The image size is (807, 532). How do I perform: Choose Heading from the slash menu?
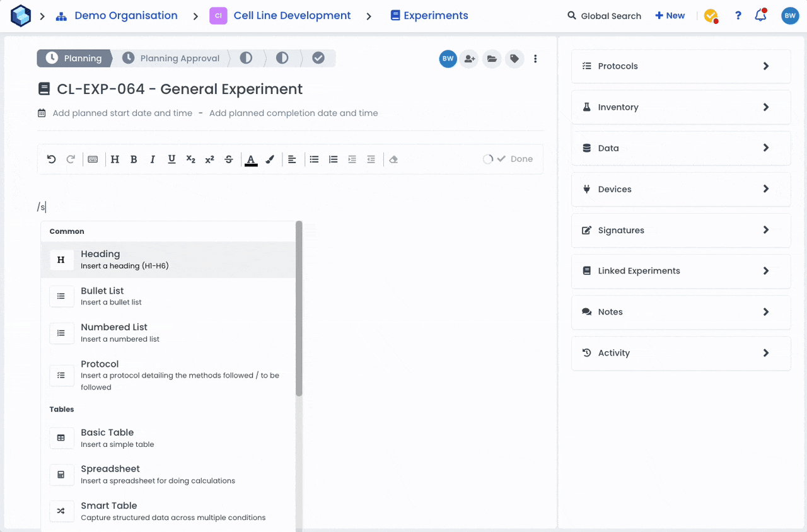[168, 260]
